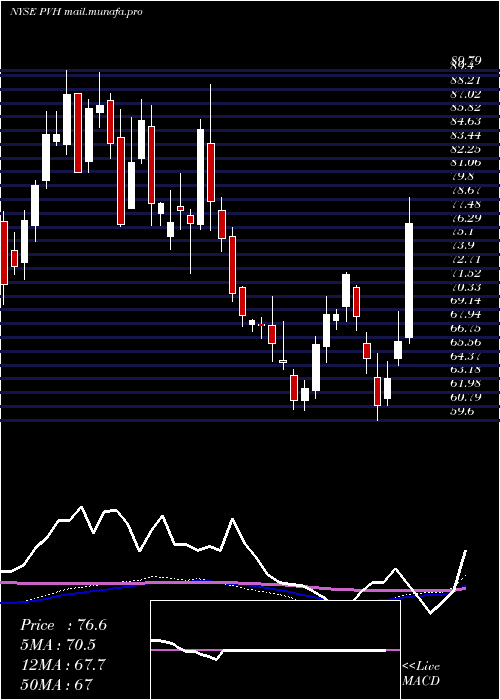Click the tall white final candlestick

(x=409, y=280)
